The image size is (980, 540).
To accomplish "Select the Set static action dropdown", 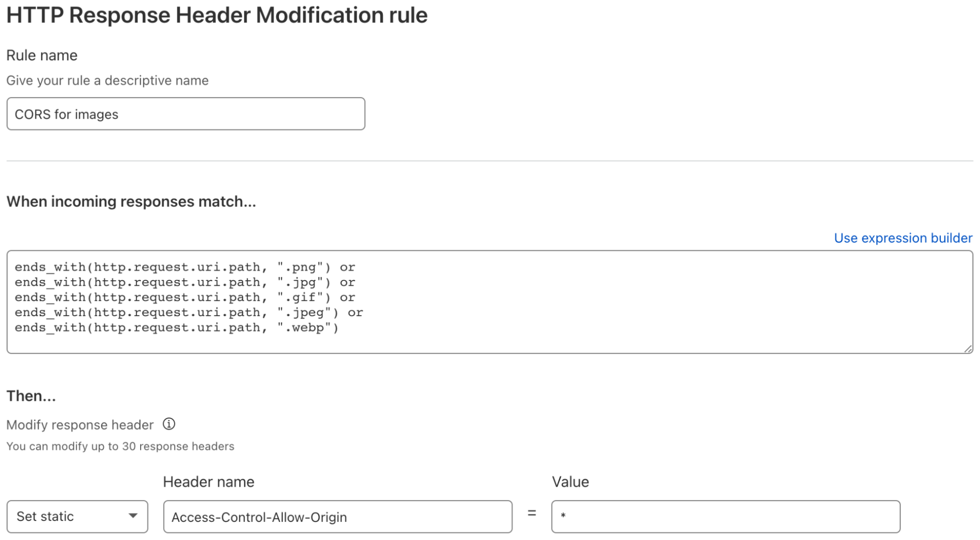I will click(77, 516).
